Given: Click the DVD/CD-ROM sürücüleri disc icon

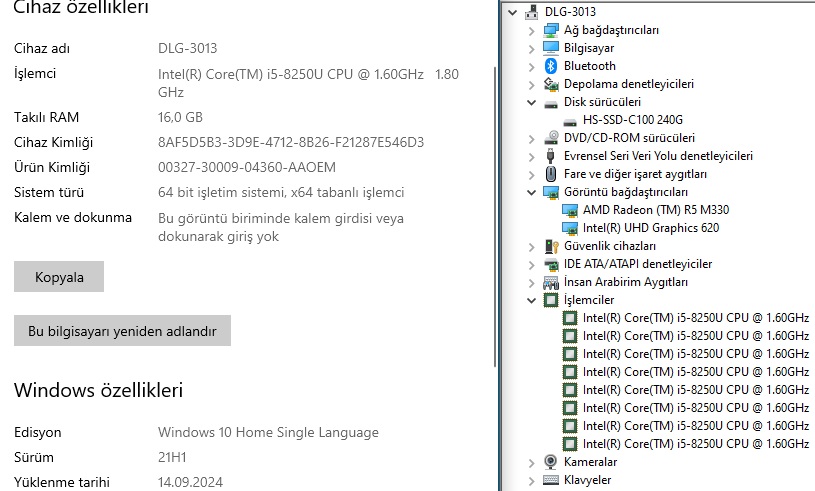Looking at the screenshot, I should pyautogui.click(x=551, y=138).
